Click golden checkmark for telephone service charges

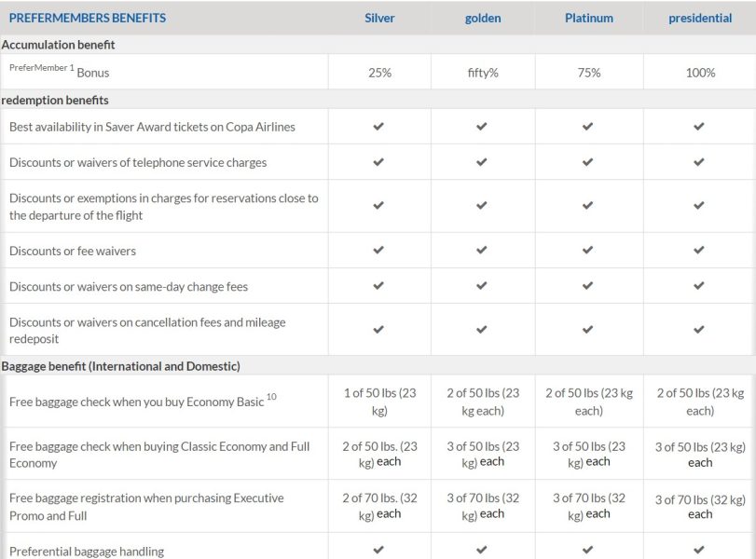click(482, 162)
